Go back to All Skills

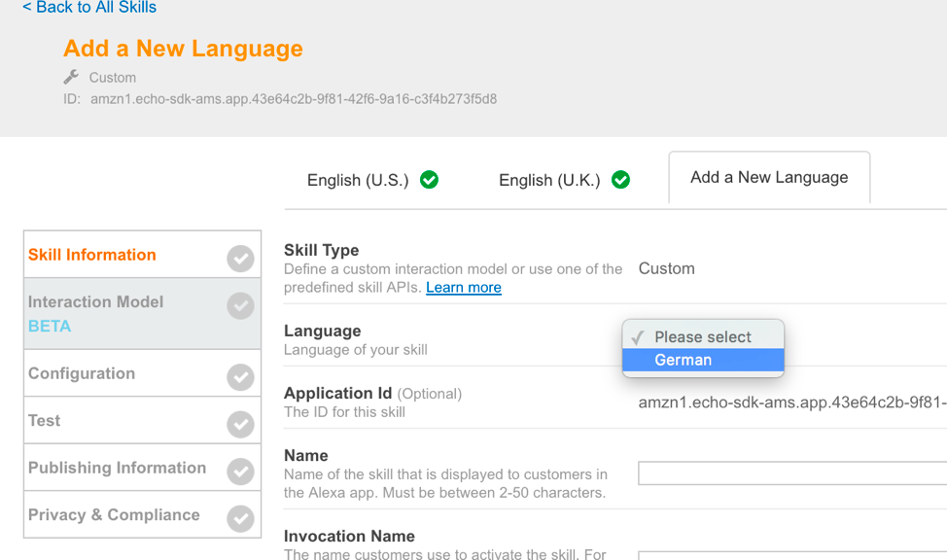[x=89, y=8]
